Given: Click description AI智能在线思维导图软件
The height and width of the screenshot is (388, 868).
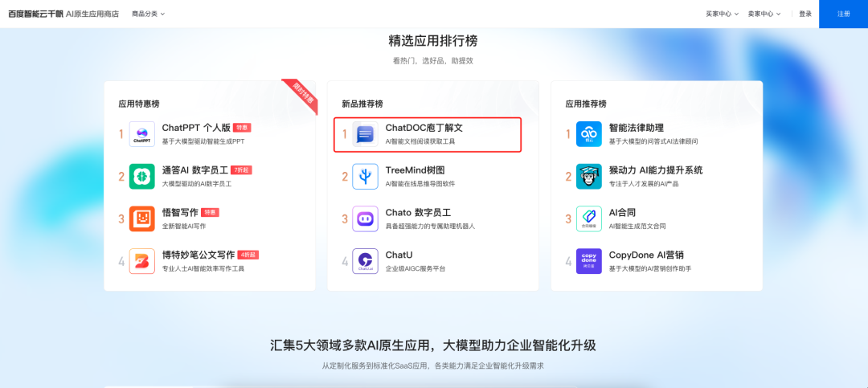Looking at the screenshot, I should [420, 184].
